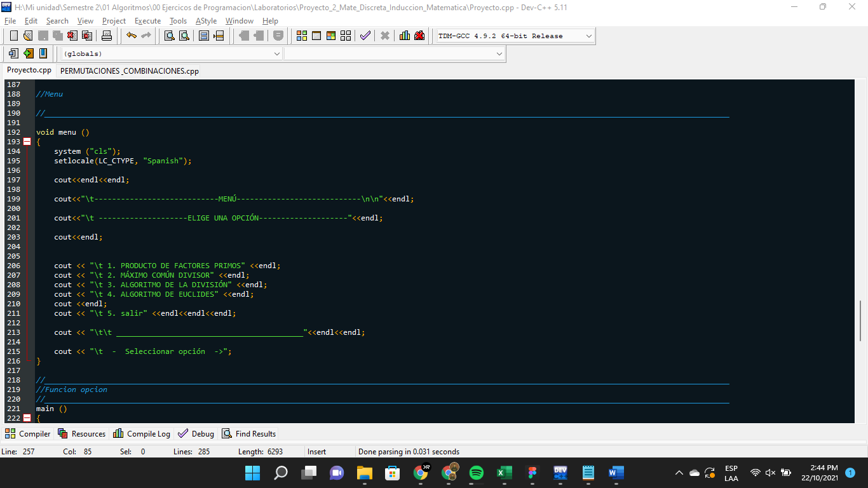The image size is (868, 488).
Task: Open the Compile Log panel
Action: pyautogui.click(x=141, y=433)
